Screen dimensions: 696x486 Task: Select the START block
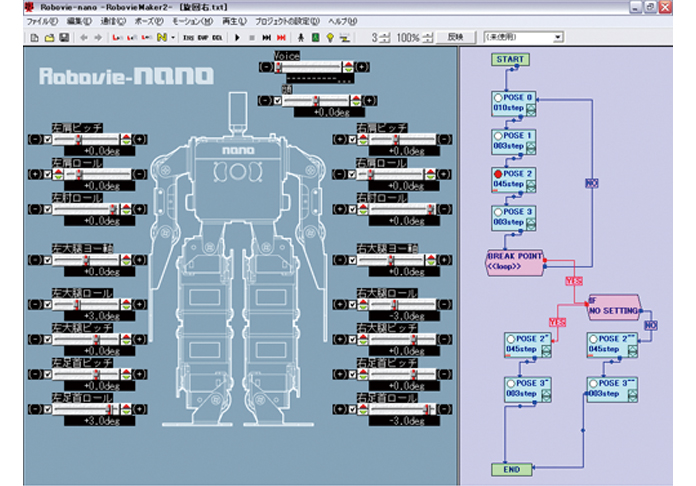510,59
